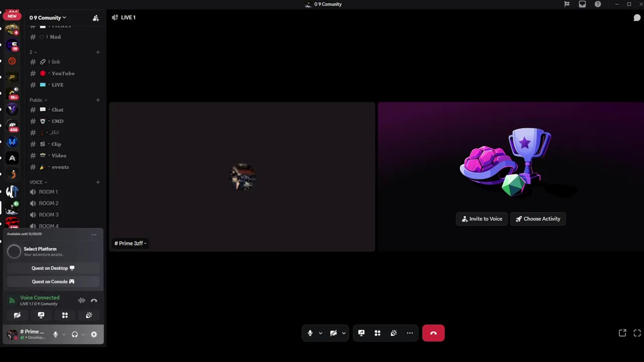The height and width of the screenshot is (362, 644).
Task: Open the flag icon in the title bar
Action: coord(567,4)
